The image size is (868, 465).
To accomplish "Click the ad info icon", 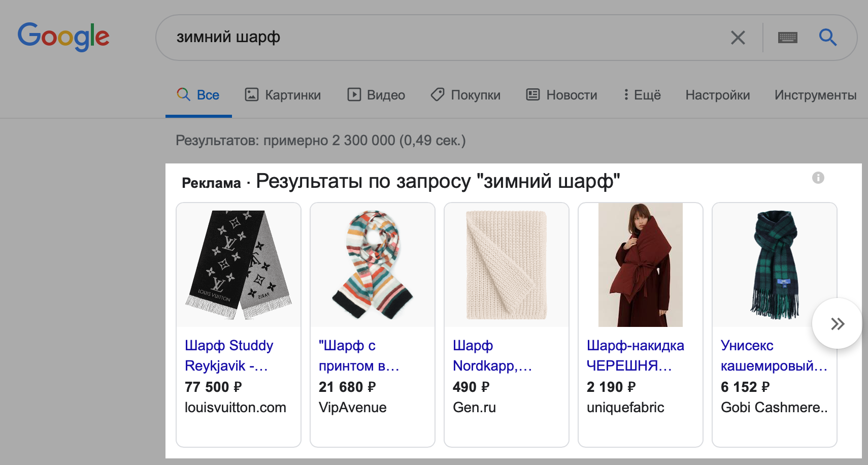I will 818,178.
